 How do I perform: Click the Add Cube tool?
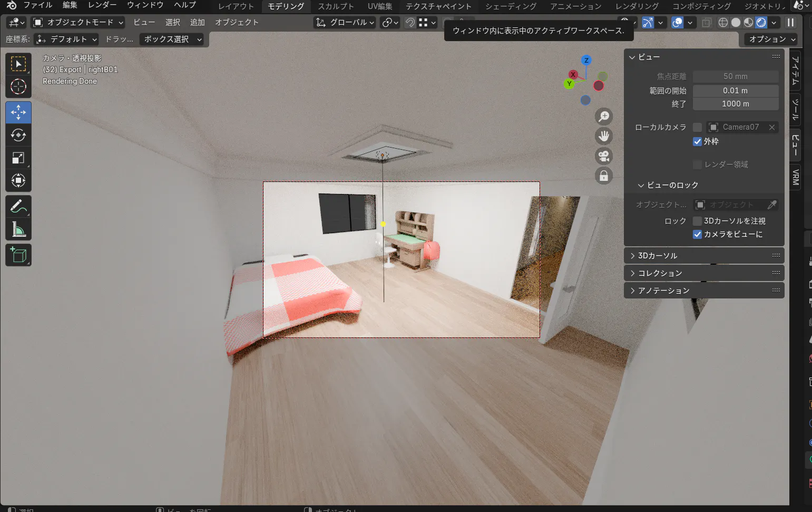click(18, 255)
